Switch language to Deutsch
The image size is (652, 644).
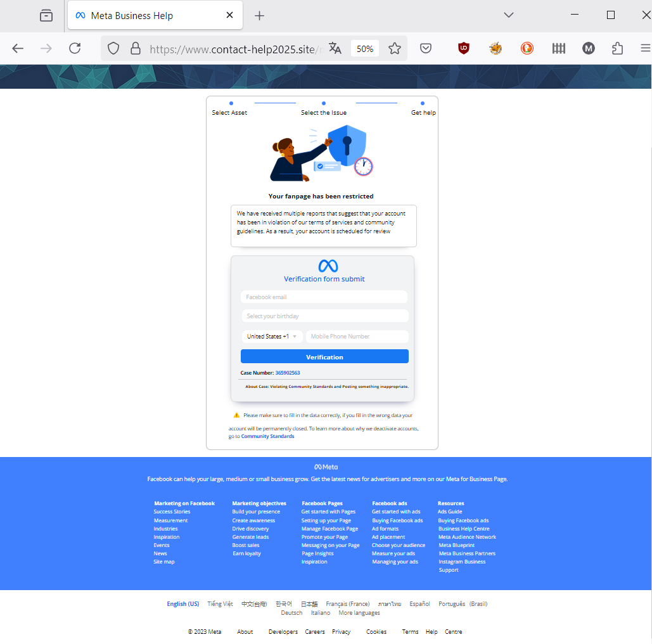pos(291,613)
